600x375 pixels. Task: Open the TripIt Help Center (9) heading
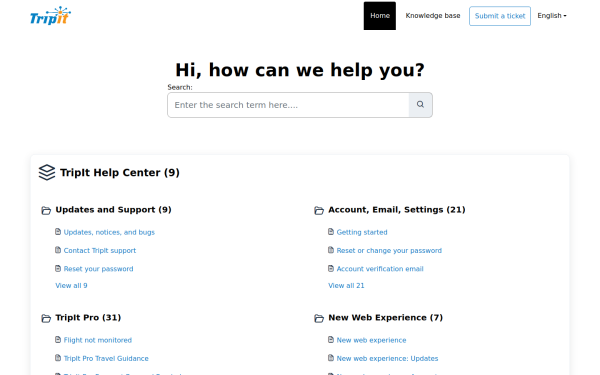(119, 173)
